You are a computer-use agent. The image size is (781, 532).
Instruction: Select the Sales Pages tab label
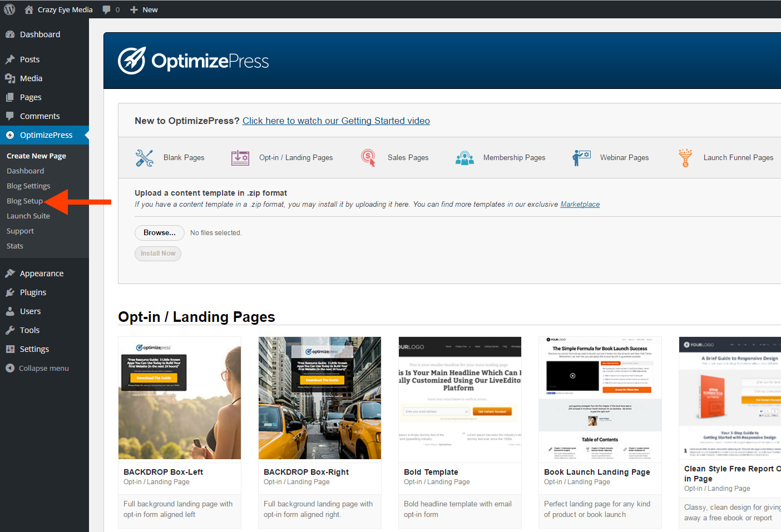(x=408, y=158)
